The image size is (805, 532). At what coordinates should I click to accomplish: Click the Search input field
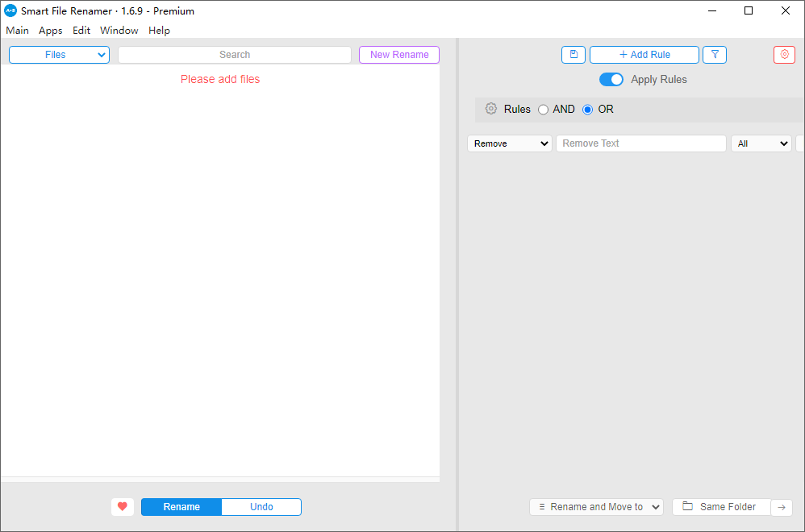235,55
